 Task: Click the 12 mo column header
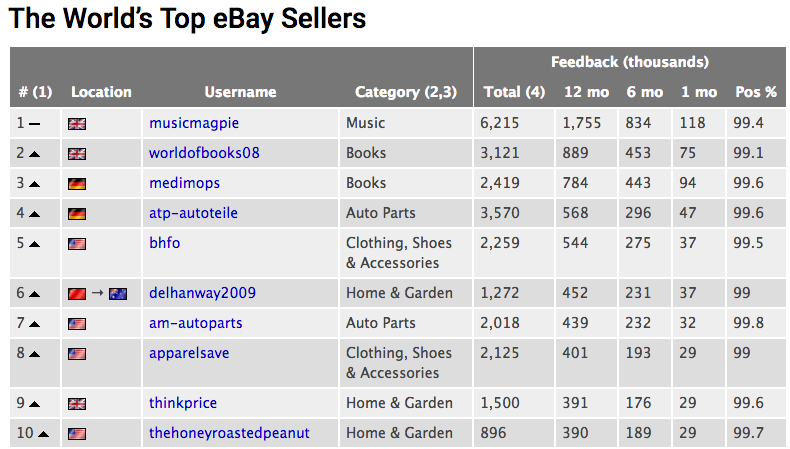pyautogui.click(x=586, y=92)
